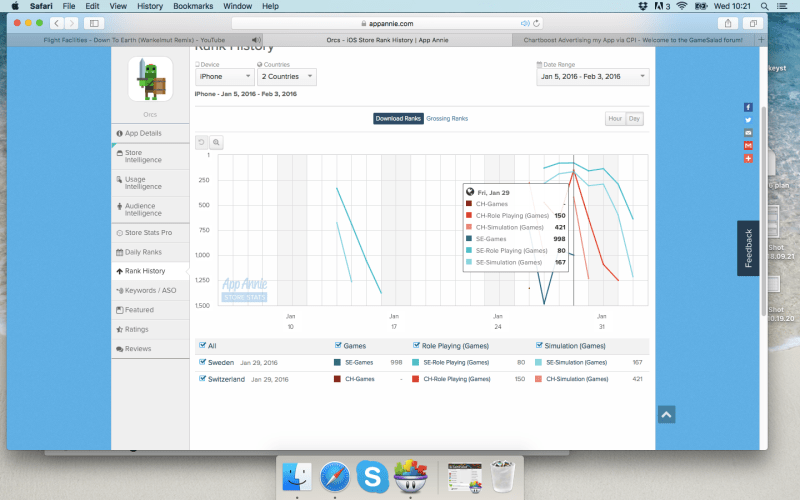
Task: Switch chart granularity to Hour
Action: pyautogui.click(x=615, y=118)
